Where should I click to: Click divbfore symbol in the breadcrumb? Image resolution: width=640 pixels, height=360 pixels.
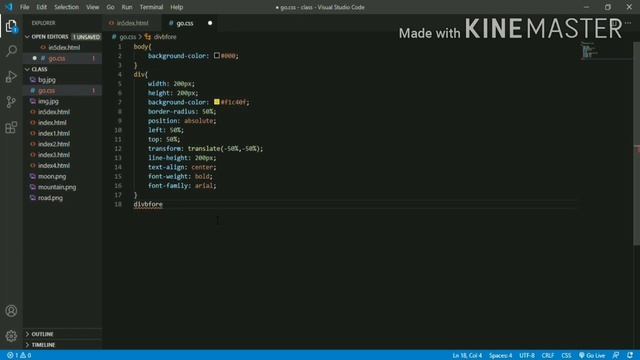click(x=165, y=37)
